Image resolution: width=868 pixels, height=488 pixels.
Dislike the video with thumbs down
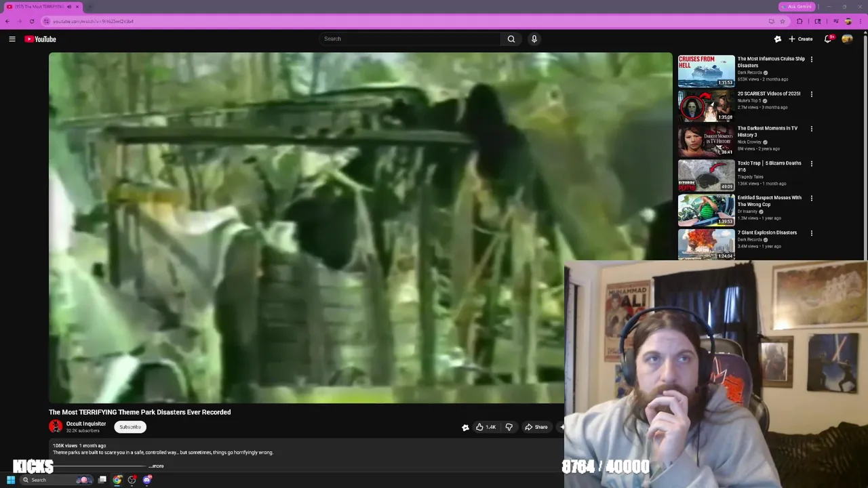(x=509, y=427)
